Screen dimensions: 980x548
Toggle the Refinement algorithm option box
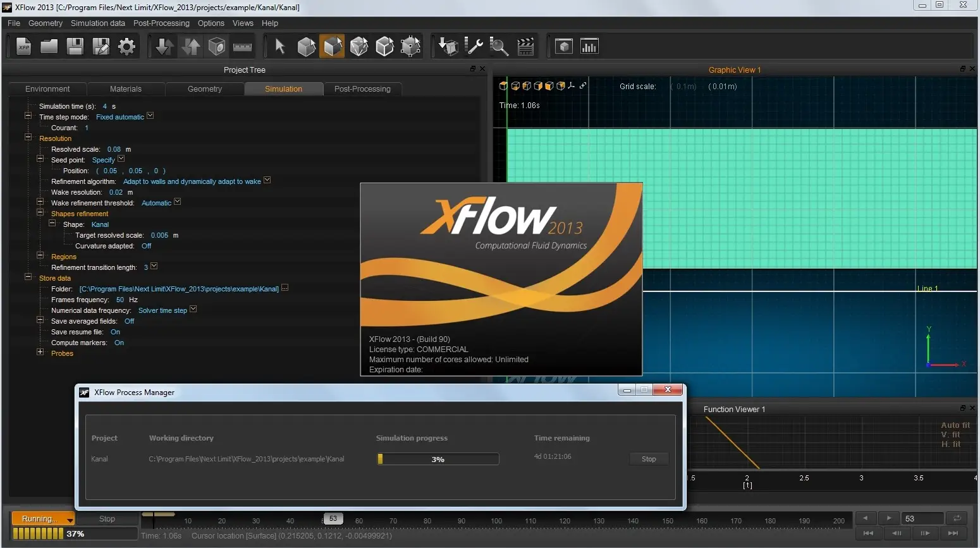[x=267, y=180]
